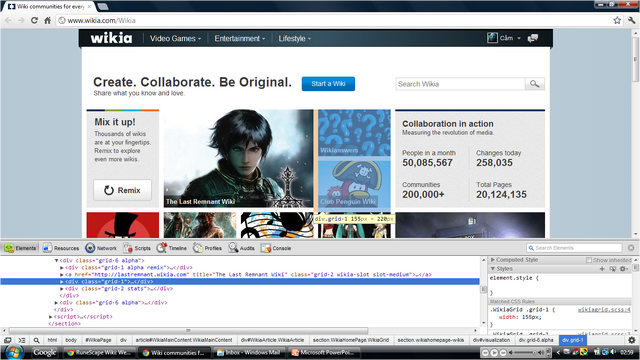Open Chrome wrench menu
Image resolution: width=640 pixels, height=360 pixels.
click(x=632, y=20)
